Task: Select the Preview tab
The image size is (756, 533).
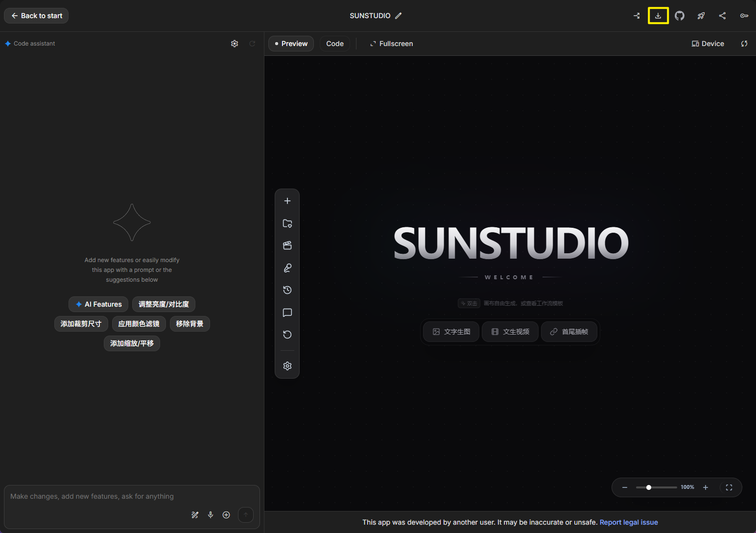Action: point(291,44)
